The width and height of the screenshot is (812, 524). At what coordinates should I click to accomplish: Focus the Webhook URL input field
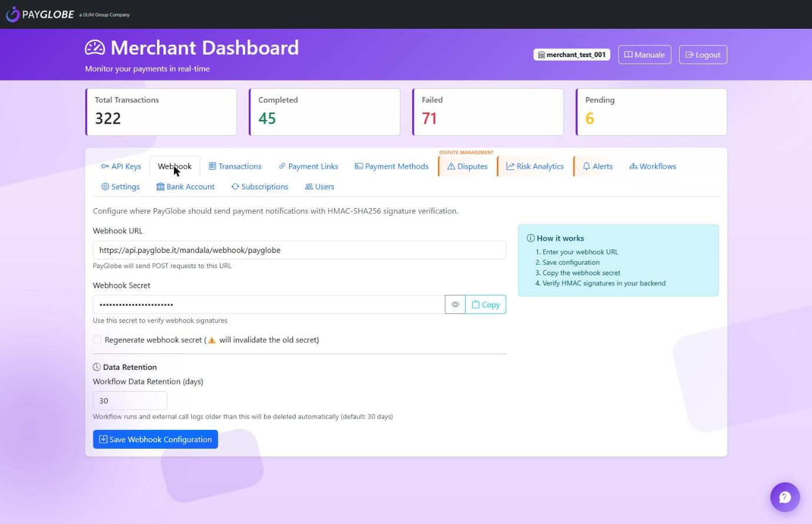tap(299, 250)
